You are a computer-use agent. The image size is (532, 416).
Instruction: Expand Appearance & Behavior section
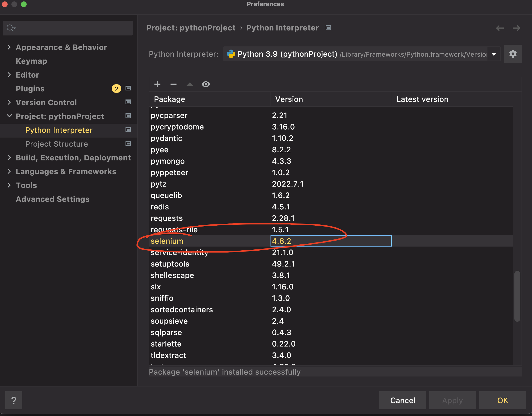point(9,47)
